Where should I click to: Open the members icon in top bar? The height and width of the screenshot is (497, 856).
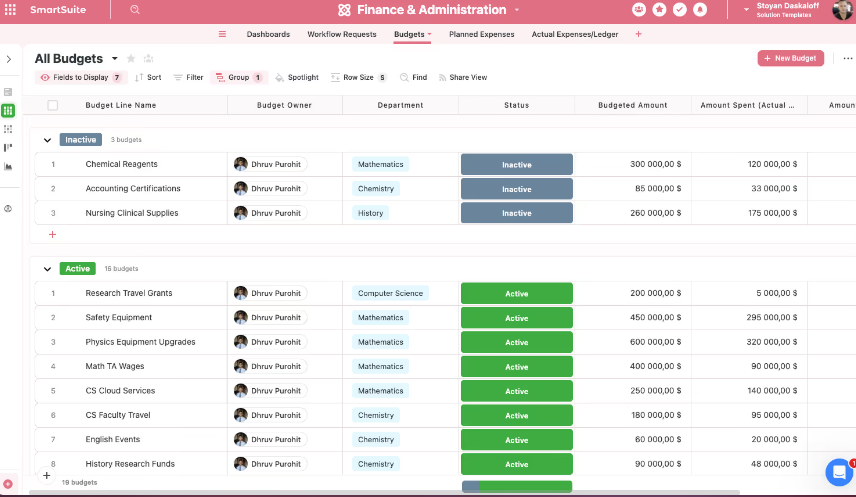(x=639, y=10)
